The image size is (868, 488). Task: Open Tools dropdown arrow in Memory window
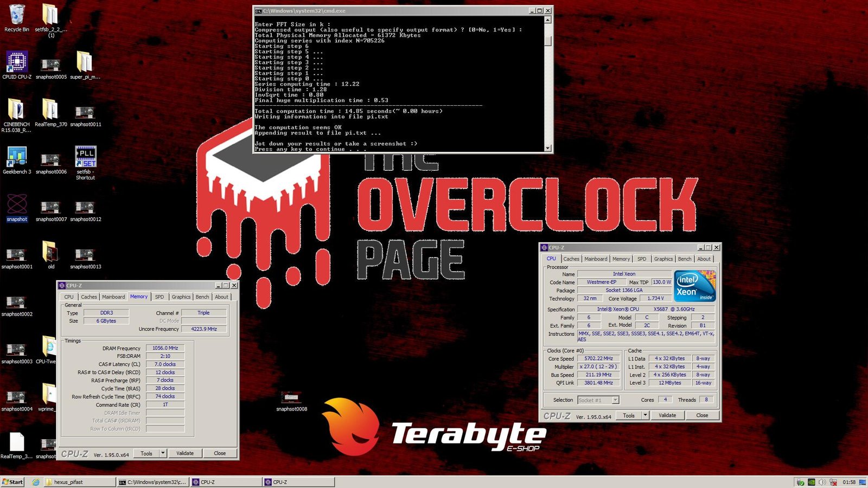[x=163, y=453]
